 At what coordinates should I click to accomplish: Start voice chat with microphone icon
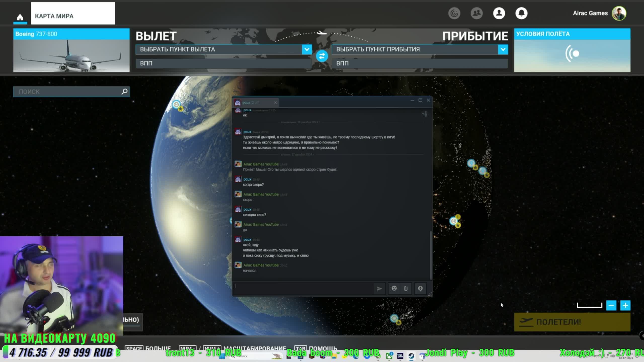420,289
